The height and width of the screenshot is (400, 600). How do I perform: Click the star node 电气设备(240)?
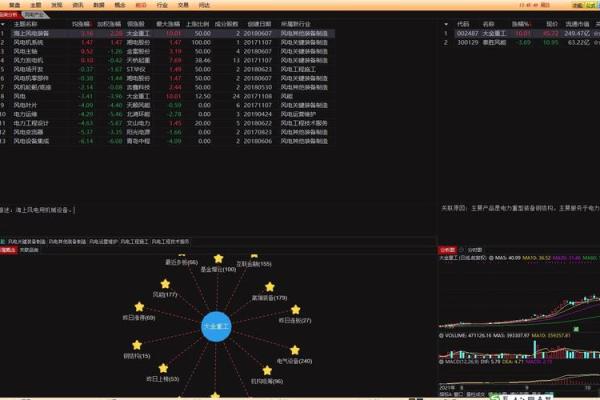(294, 350)
